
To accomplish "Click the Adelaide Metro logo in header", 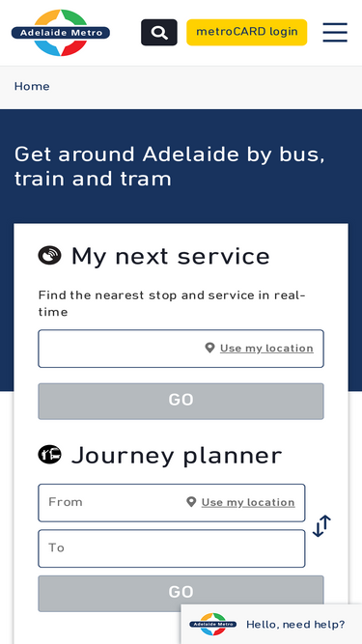I will pyautogui.click(x=60, y=33).
